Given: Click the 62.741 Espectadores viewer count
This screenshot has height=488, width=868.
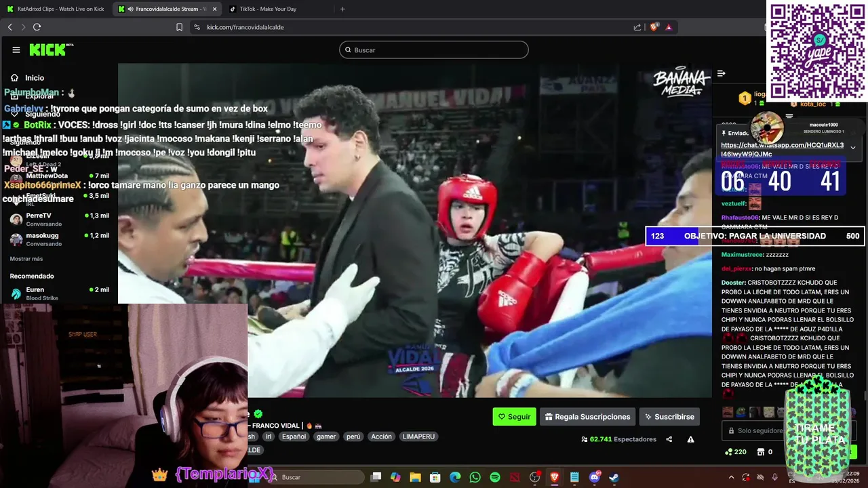Looking at the screenshot, I should [619, 439].
